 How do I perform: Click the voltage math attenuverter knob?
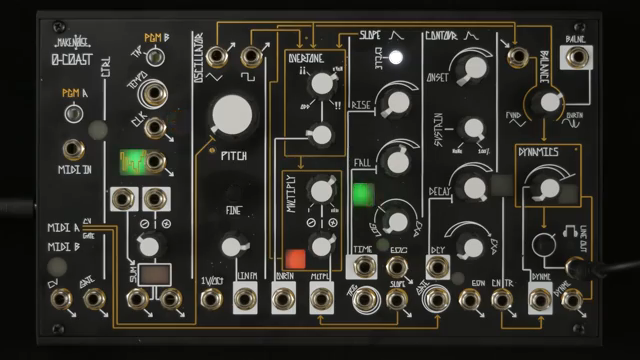click(x=149, y=246)
